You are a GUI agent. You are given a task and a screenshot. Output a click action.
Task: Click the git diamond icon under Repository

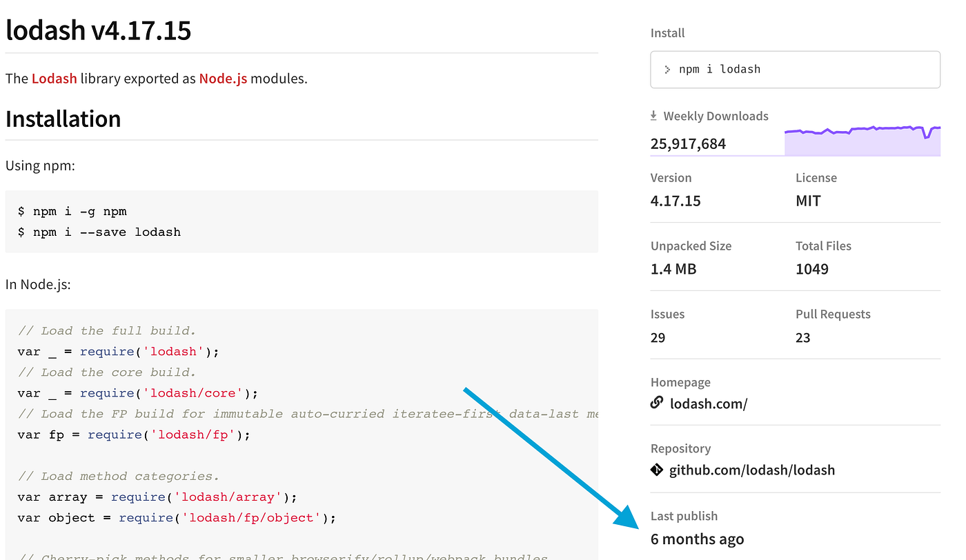657,470
